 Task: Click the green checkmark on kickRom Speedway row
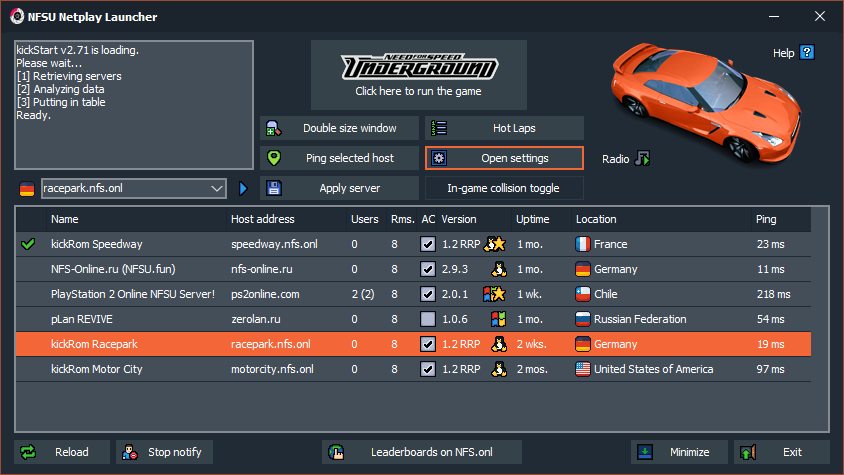click(28, 244)
